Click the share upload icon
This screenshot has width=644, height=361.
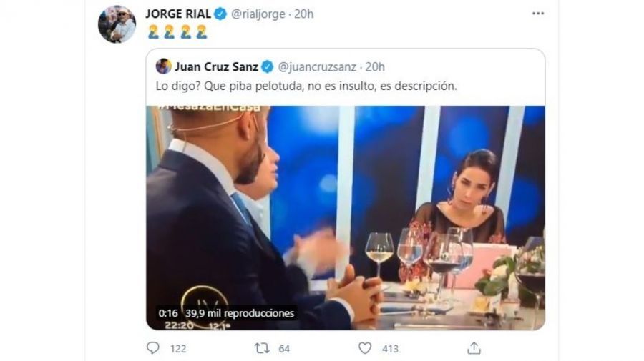pyautogui.click(x=474, y=348)
